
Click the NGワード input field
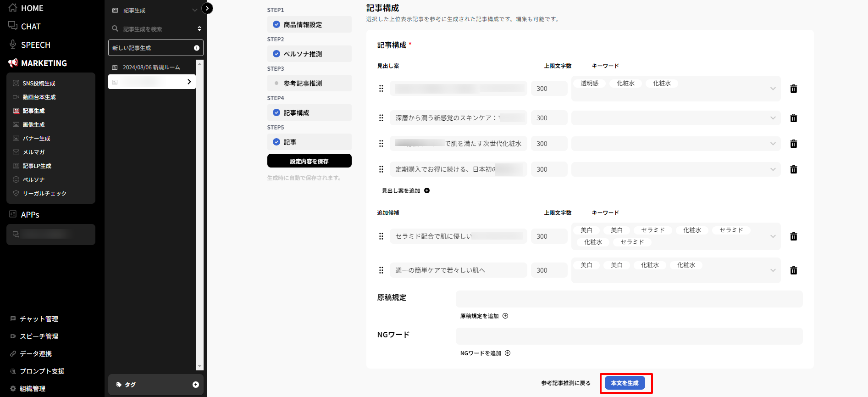[x=629, y=336]
